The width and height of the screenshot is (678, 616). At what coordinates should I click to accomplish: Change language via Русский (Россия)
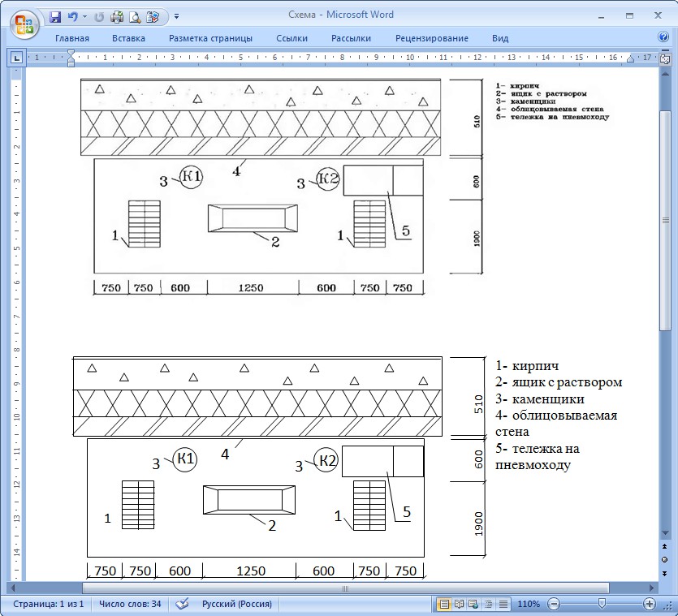tap(237, 604)
